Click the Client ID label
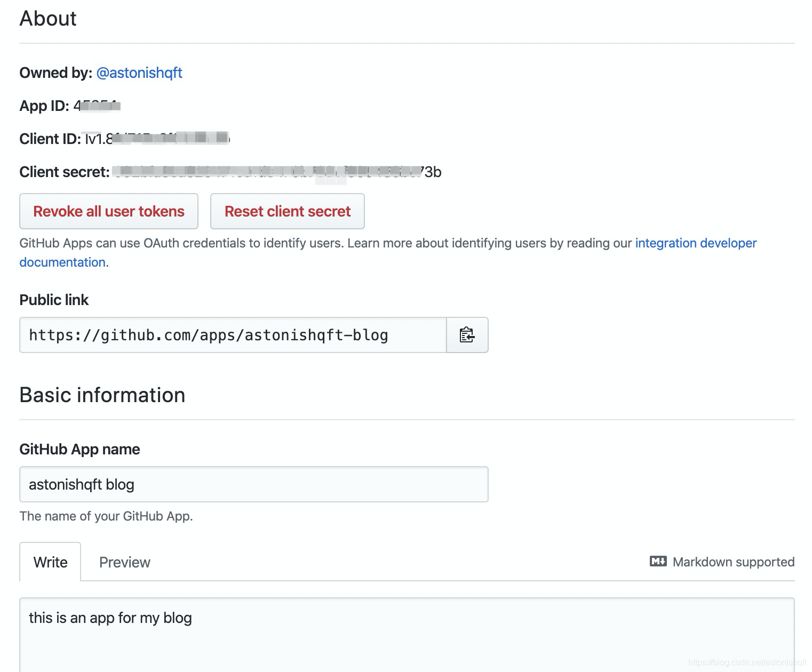The image size is (812, 672). pyautogui.click(x=50, y=139)
